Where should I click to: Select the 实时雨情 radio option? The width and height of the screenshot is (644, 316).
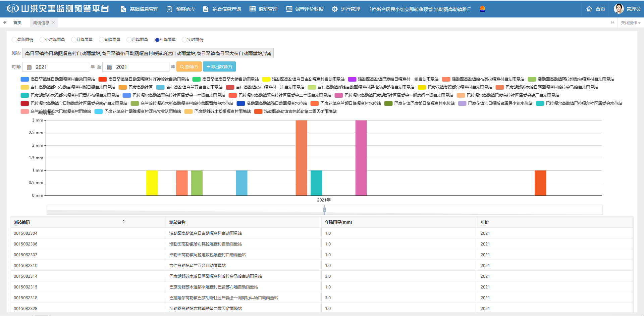point(184,40)
